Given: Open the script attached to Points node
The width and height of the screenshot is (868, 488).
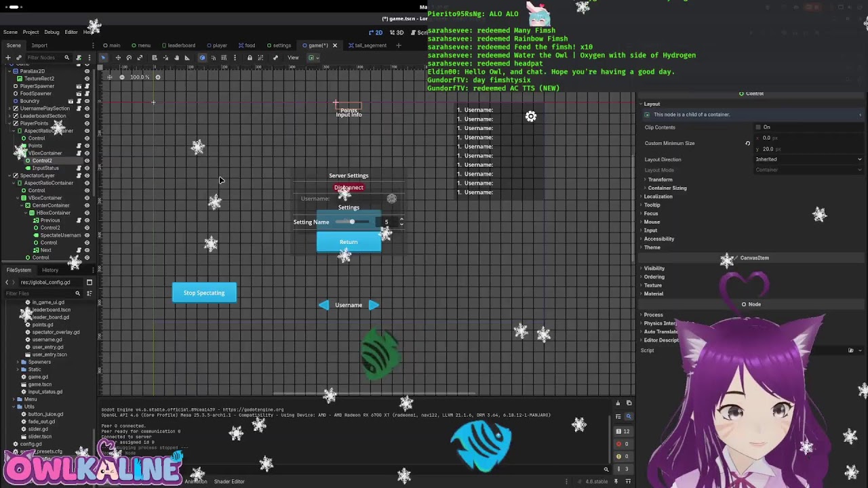Looking at the screenshot, I should [79, 146].
